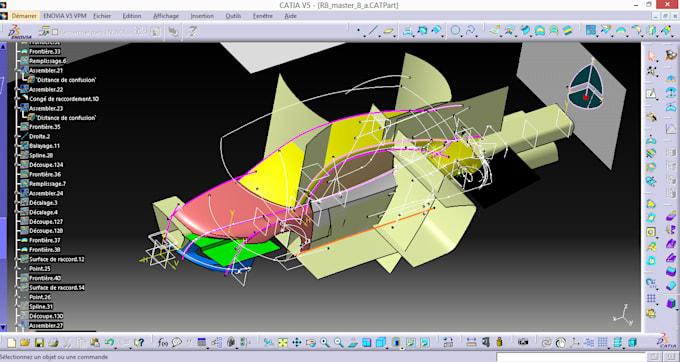
Task: Select the Fit All In view icon
Action: click(283, 342)
